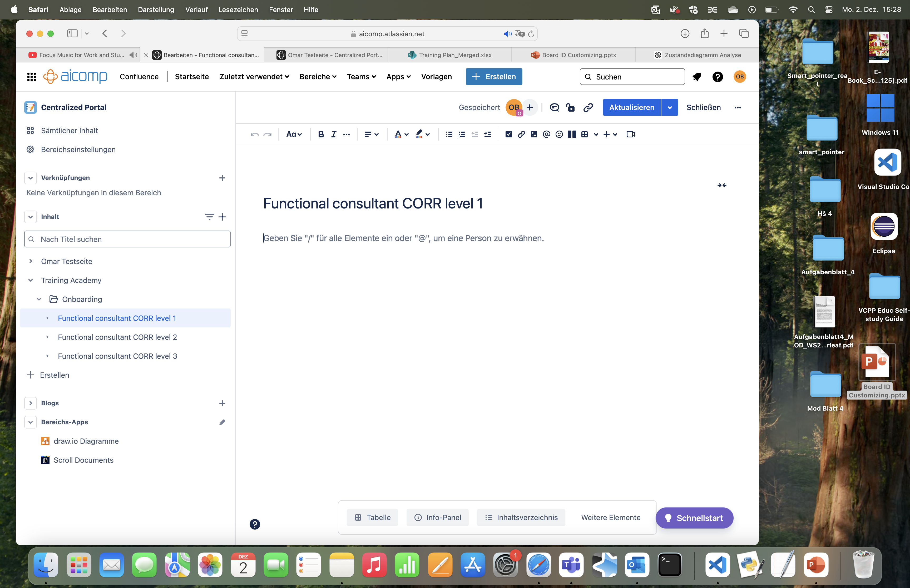910x588 pixels.
Task: Mention a person with @ icon
Action: (546, 134)
